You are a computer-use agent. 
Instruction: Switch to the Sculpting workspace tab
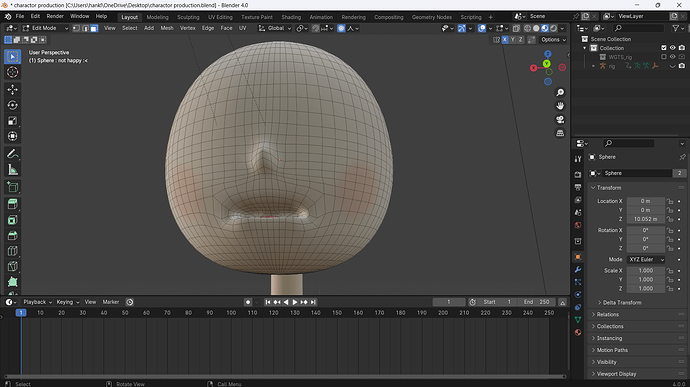[188, 17]
